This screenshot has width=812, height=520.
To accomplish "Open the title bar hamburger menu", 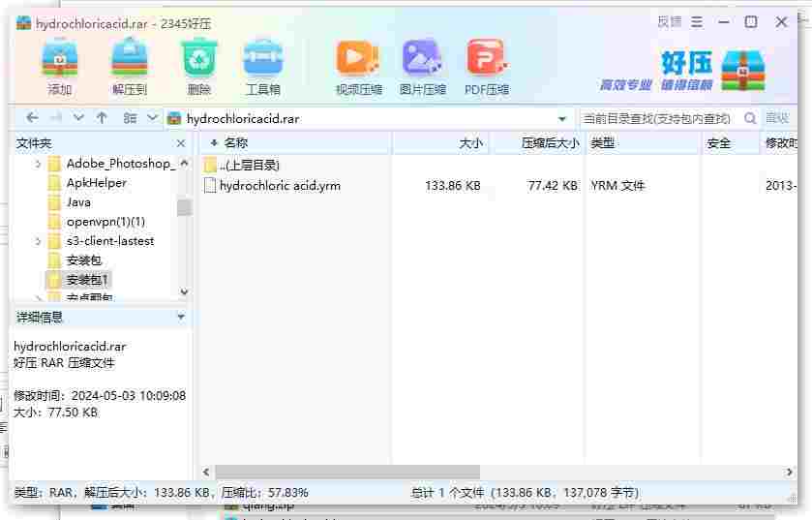I will point(697,22).
